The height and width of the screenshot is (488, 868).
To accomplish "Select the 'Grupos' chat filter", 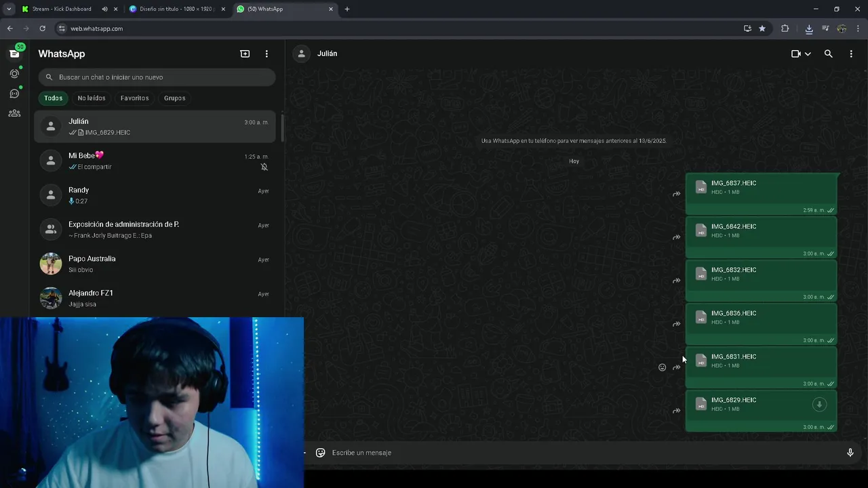I will (174, 98).
